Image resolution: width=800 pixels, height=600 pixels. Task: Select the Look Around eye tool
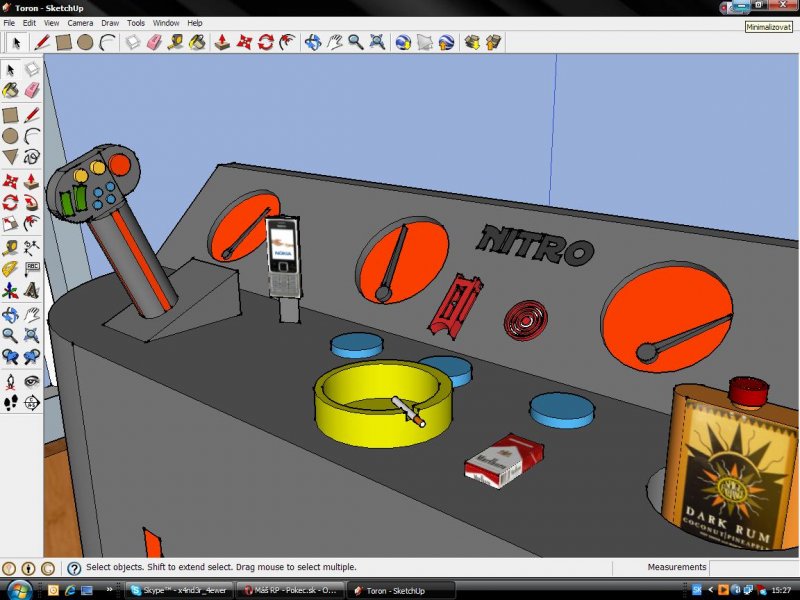[31, 381]
